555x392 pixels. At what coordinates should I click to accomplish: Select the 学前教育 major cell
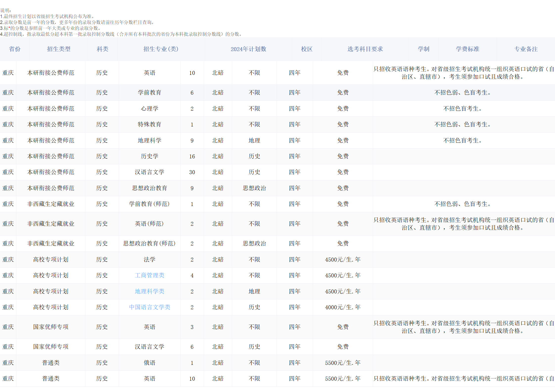[x=150, y=92]
